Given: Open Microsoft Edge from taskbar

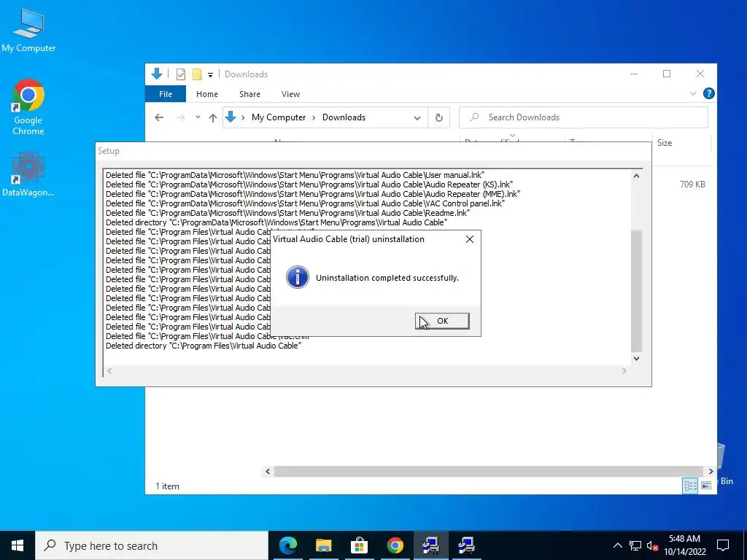Looking at the screenshot, I should pyautogui.click(x=287, y=545).
